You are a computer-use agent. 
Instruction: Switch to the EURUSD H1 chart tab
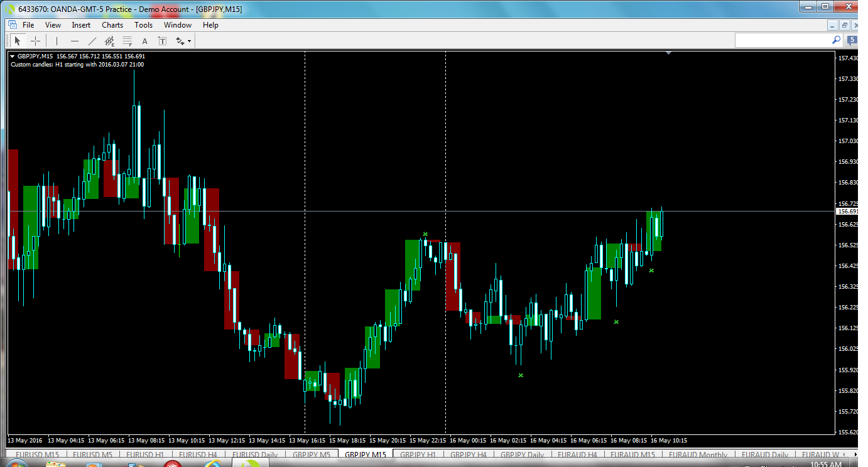145,455
